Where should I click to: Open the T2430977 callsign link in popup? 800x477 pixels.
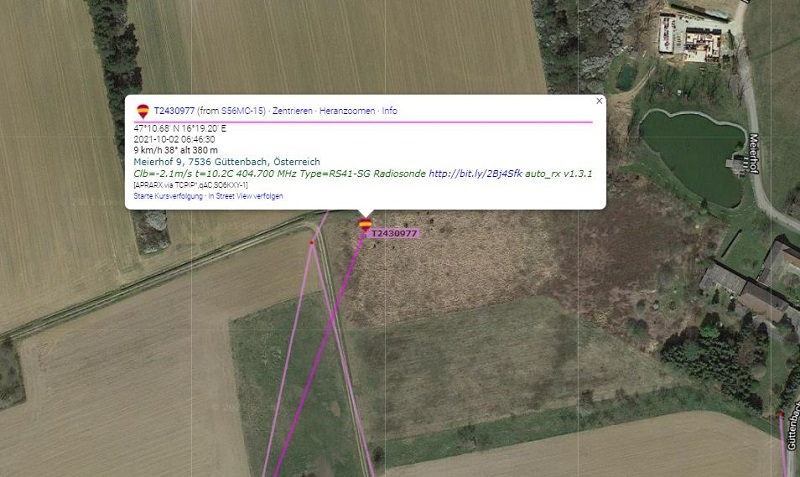174,111
